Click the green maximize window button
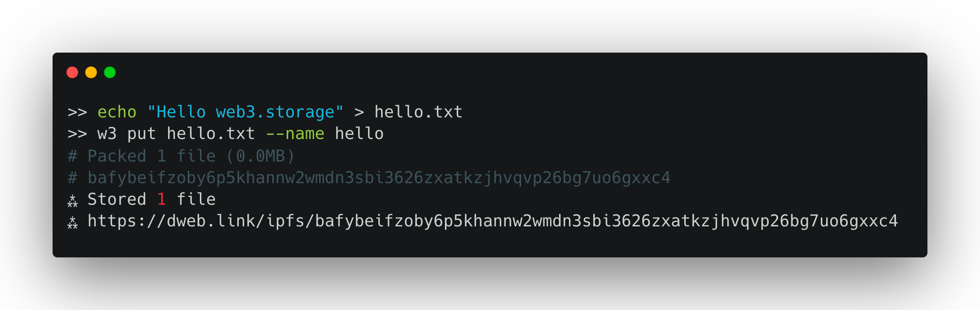This screenshot has width=980, height=310. tap(110, 72)
